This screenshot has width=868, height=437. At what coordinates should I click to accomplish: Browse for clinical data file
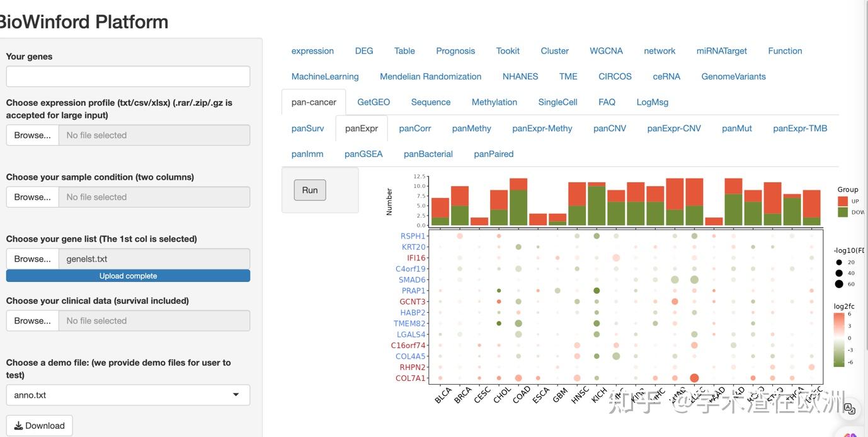(x=33, y=320)
